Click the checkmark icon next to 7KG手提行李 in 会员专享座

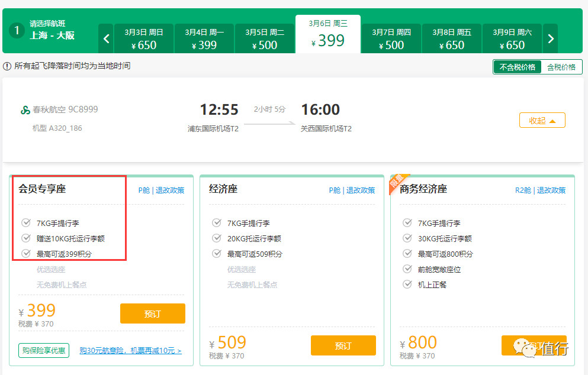click(x=26, y=222)
